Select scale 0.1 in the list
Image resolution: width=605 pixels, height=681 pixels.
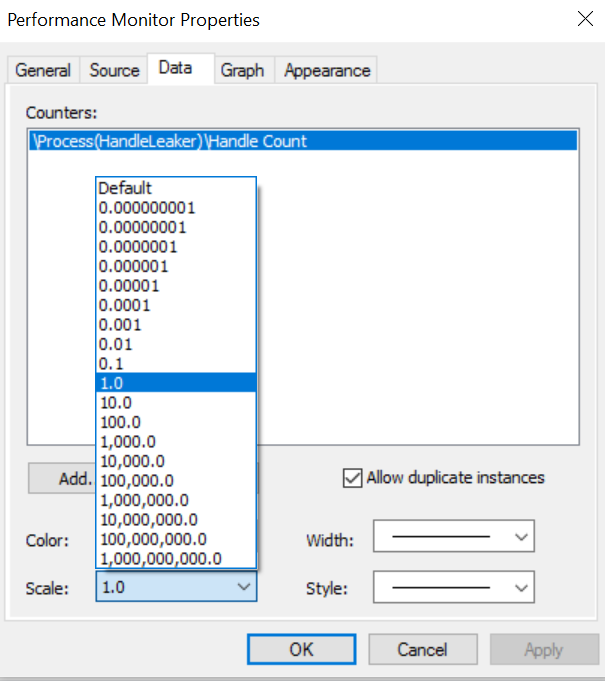click(113, 363)
